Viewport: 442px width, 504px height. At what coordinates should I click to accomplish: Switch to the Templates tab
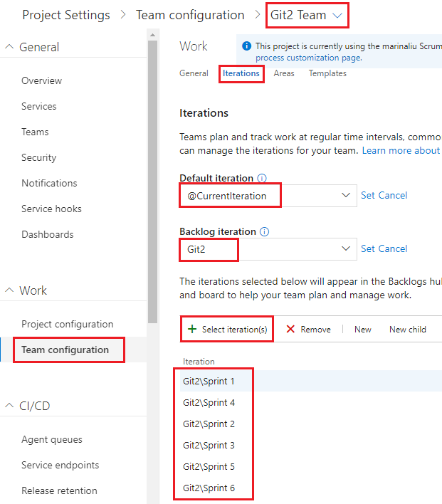327,73
